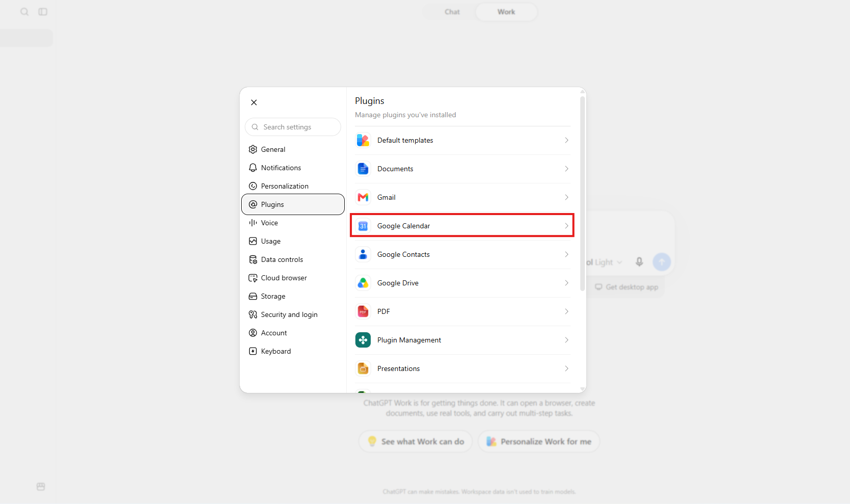The image size is (850, 504).
Task: Click the lightbulb icon in See what Work can do
Action: click(x=372, y=441)
